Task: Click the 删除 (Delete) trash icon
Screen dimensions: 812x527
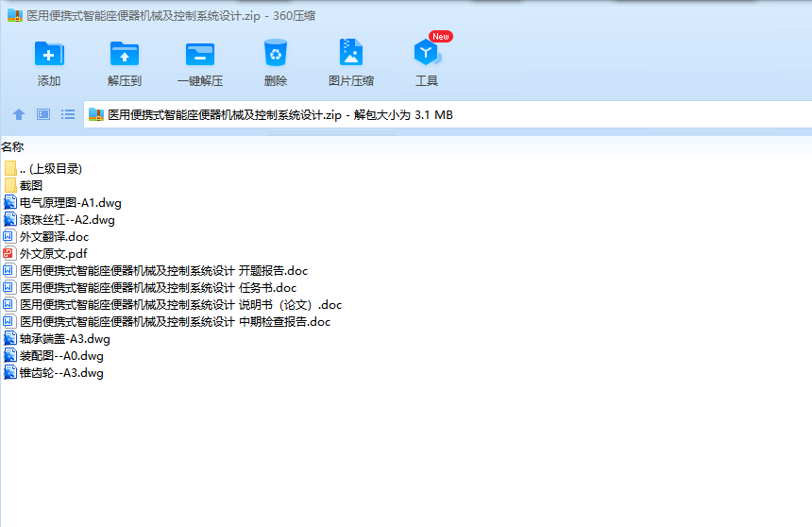Action: coord(276,53)
